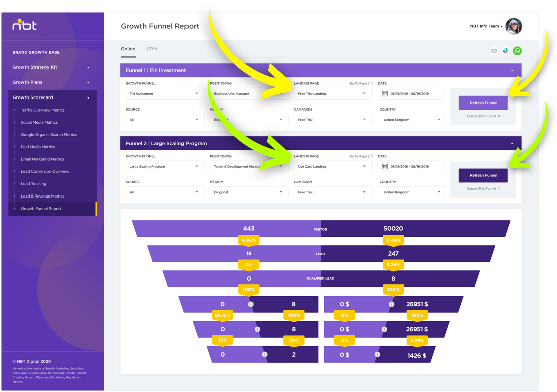The image size is (557, 392).
Task: Open Funnel 1 date range field
Action: [411, 94]
